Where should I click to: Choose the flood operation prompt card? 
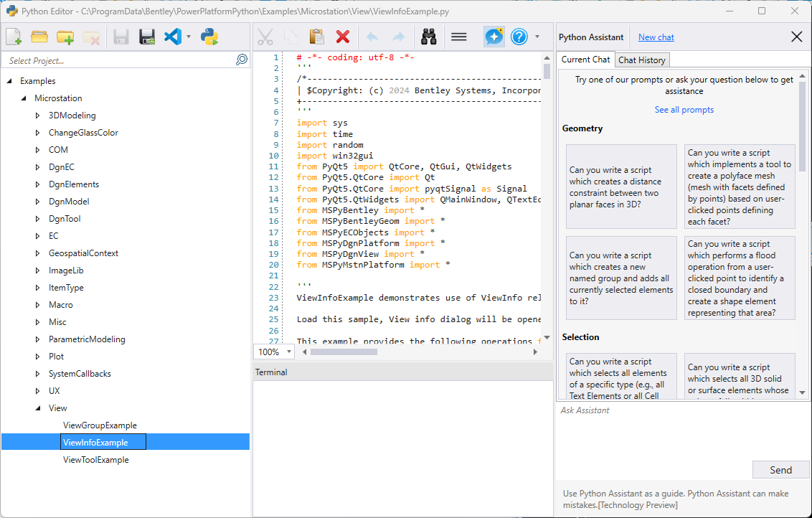coord(740,278)
